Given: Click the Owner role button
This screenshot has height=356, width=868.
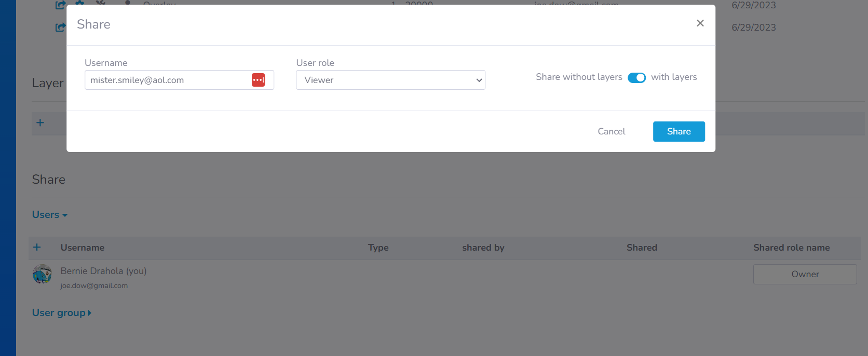Looking at the screenshot, I should 805,274.
